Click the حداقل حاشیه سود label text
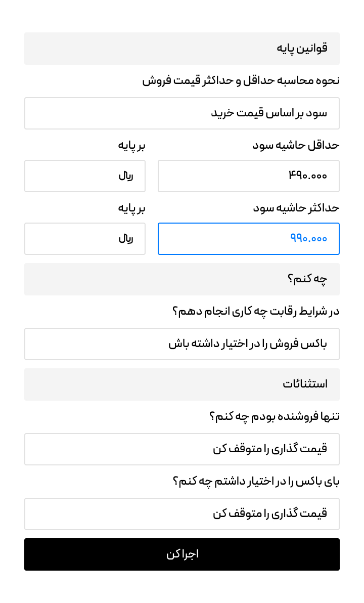The image size is (364, 603). coord(296,145)
